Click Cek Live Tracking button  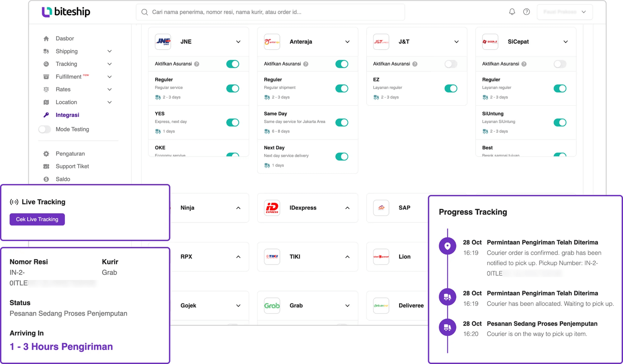tap(37, 220)
